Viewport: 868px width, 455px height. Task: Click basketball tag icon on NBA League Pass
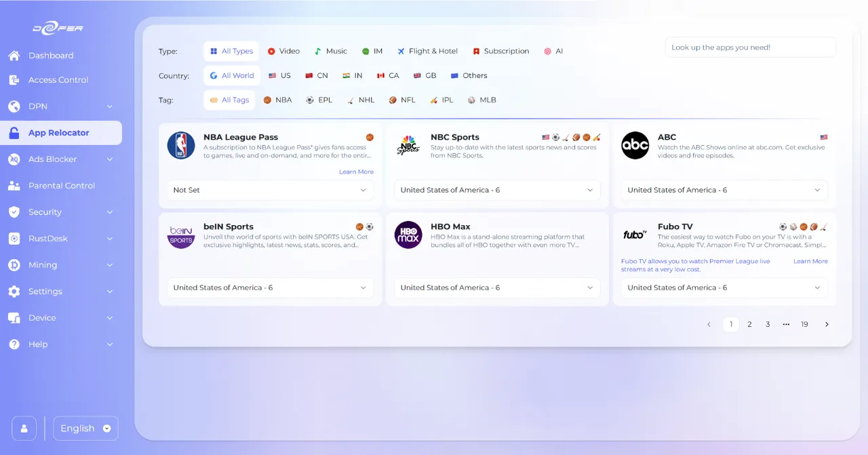click(x=370, y=137)
